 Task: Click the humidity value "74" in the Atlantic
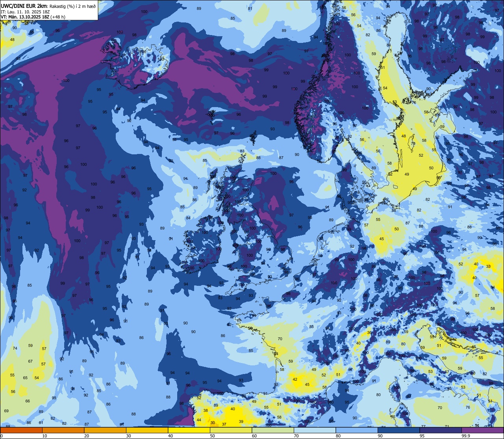pos(15,348)
